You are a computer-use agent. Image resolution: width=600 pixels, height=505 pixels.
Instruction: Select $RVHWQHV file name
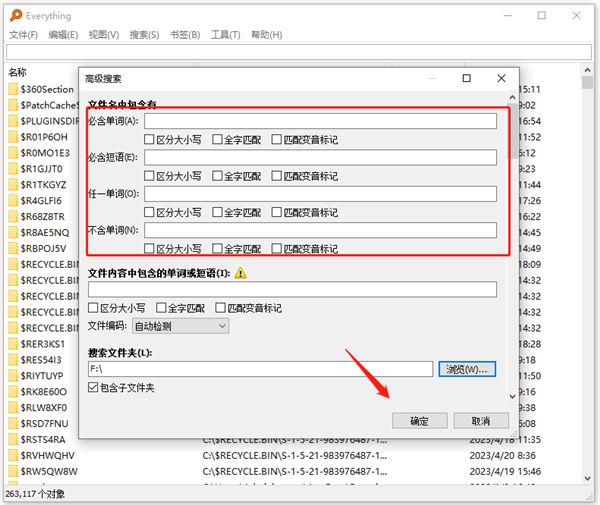(x=47, y=456)
